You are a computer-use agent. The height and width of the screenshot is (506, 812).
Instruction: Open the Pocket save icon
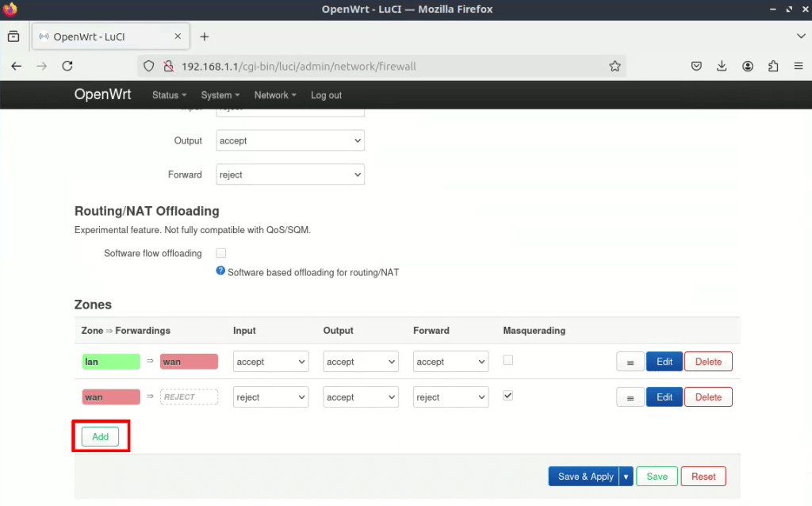pos(696,67)
